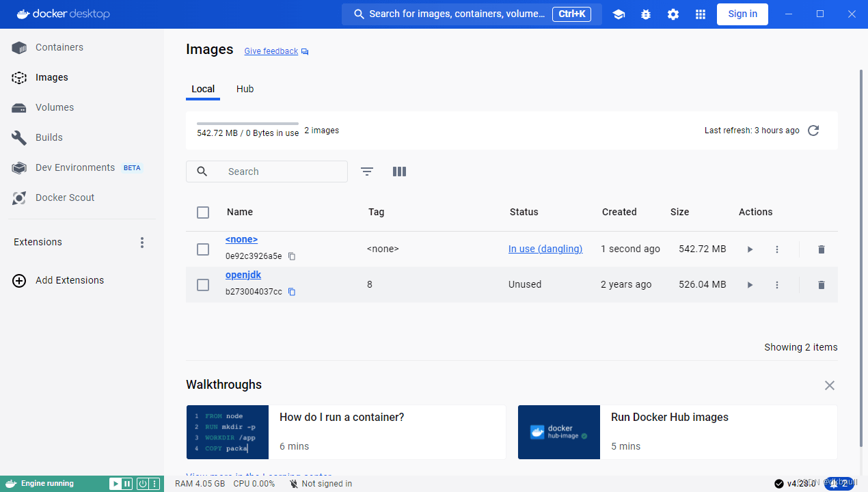The image size is (868, 492).
Task: Open How do I run a container walkthrough
Action: click(x=346, y=432)
